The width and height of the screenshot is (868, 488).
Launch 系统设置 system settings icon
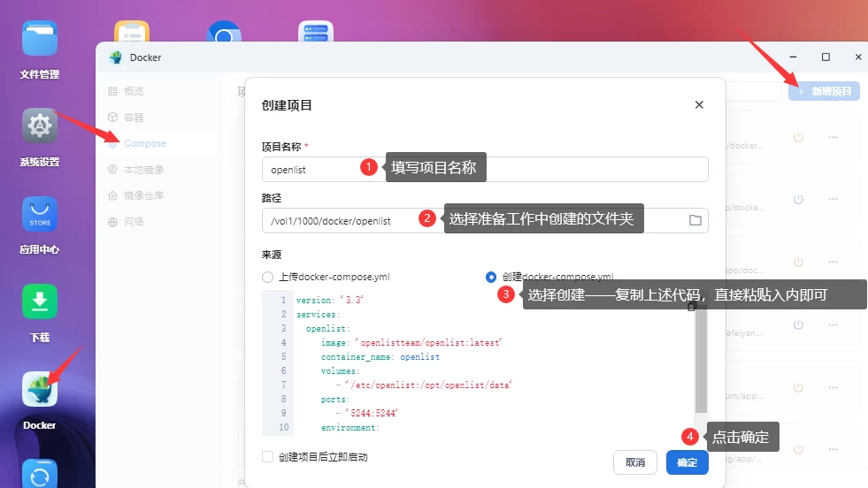click(x=39, y=128)
